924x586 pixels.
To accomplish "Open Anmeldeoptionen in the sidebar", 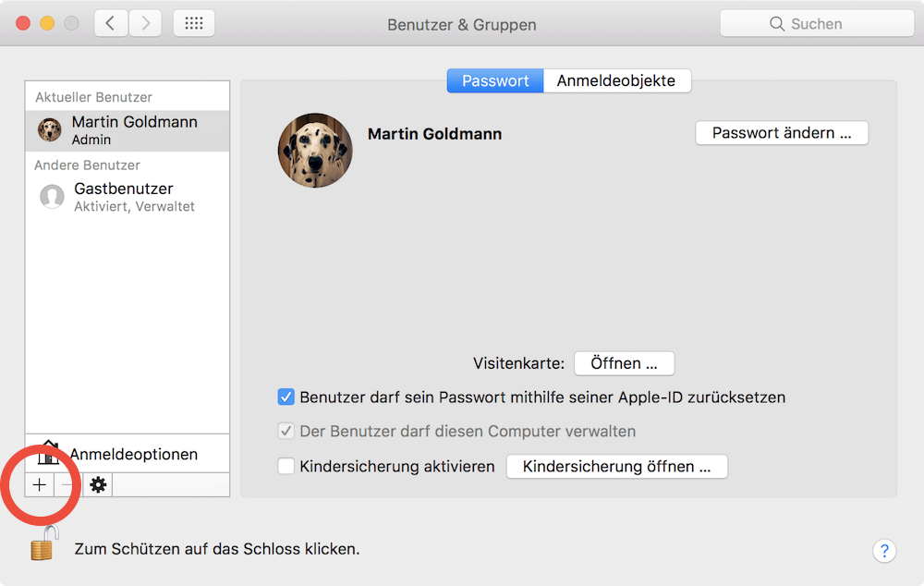I will 128,453.
